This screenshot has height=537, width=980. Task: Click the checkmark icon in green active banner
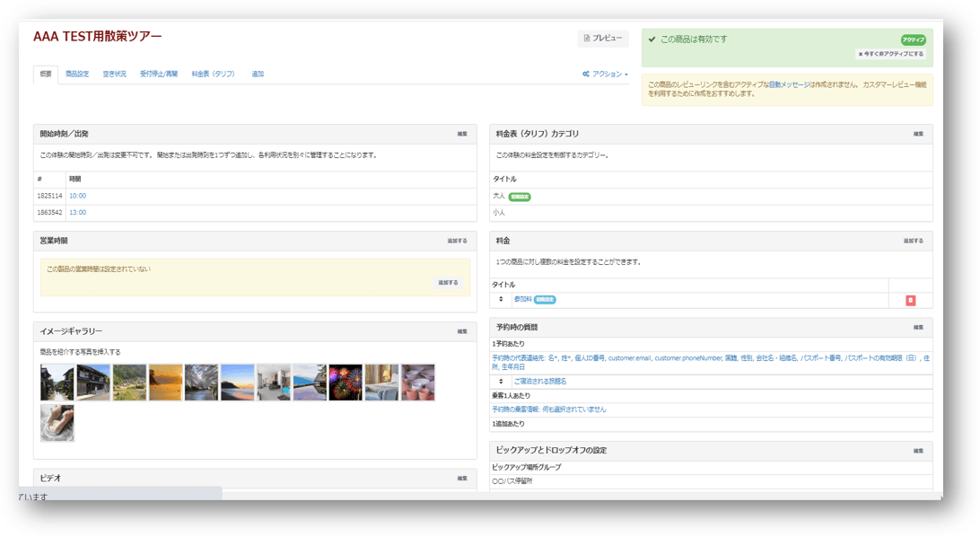tap(652, 40)
